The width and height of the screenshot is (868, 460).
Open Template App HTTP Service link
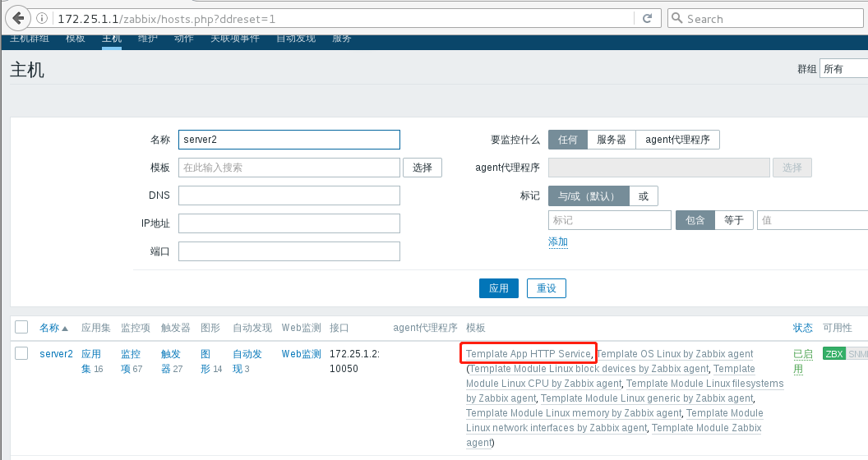click(x=529, y=354)
